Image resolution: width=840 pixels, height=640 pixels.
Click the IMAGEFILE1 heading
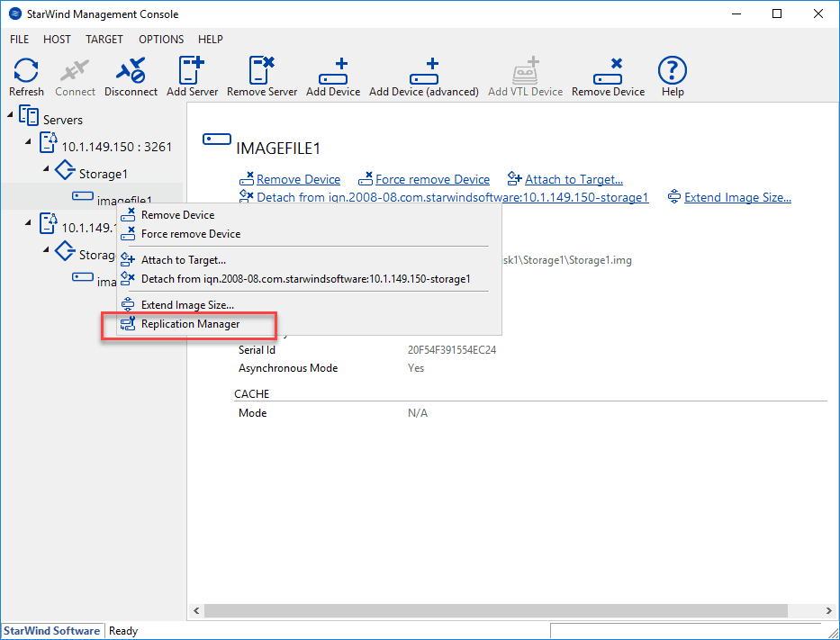coord(278,149)
